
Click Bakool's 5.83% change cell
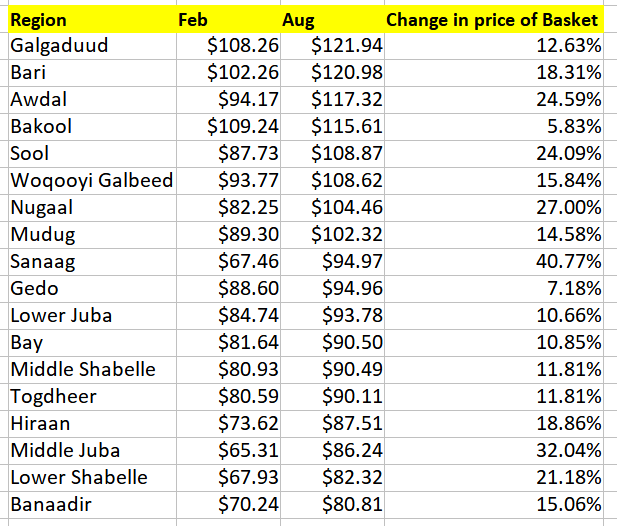[494, 127]
